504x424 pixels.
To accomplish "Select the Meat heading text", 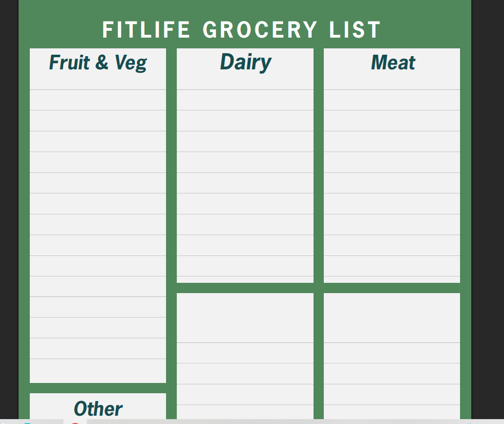I will click(393, 63).
